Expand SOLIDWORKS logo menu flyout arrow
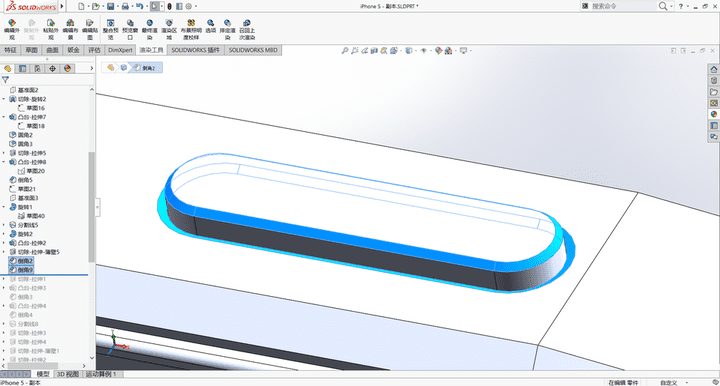 (x=62, y=6)
